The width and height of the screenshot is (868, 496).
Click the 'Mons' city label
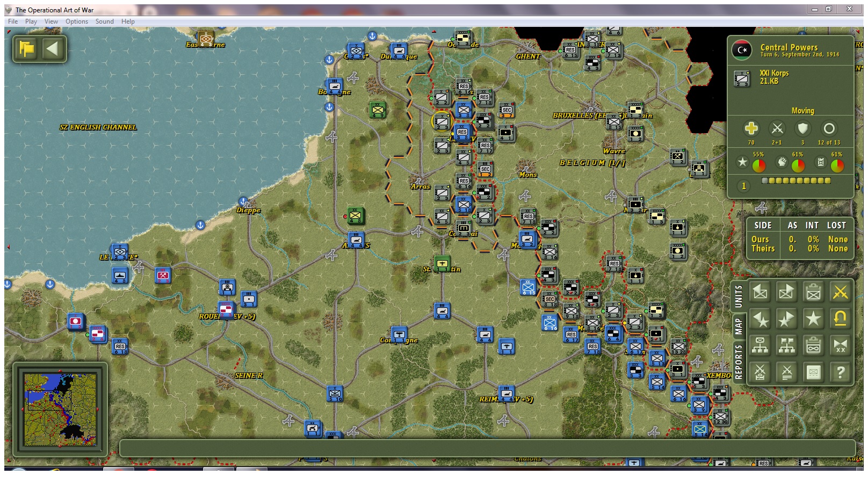pyautogui.click(x=528, y=175)
